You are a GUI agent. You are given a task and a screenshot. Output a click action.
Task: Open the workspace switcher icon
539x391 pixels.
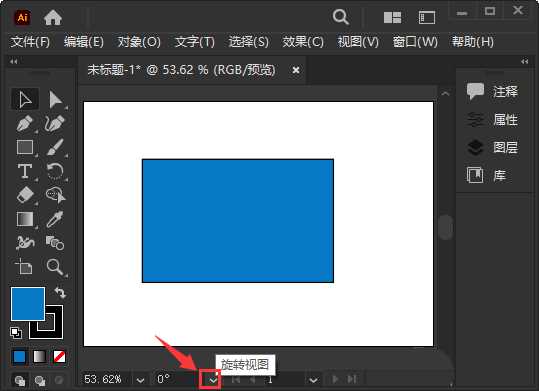pos(427,18)
